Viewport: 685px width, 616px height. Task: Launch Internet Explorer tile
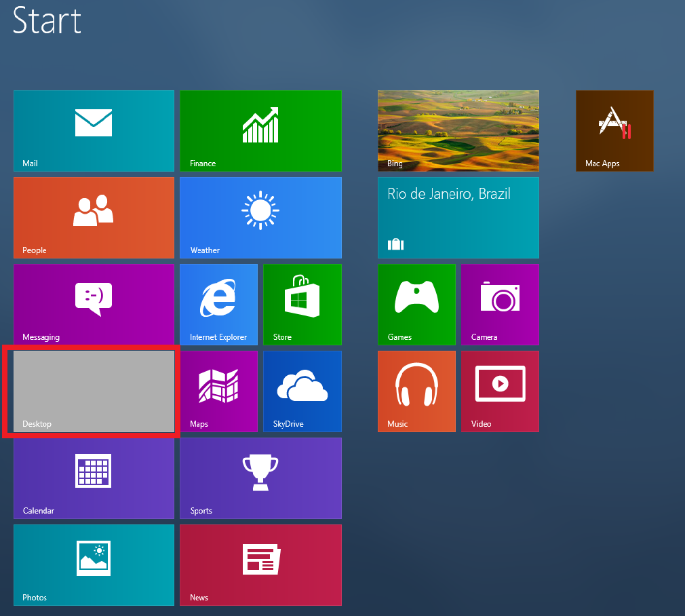point(218,305)
